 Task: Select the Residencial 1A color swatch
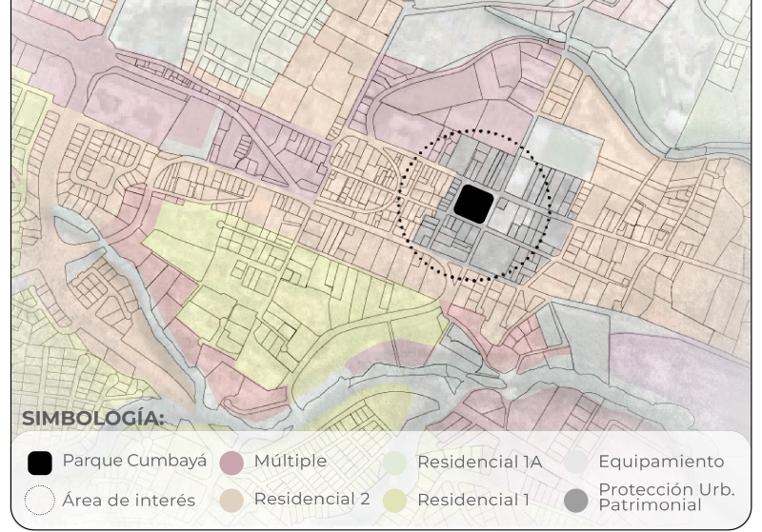click(395, 463)
